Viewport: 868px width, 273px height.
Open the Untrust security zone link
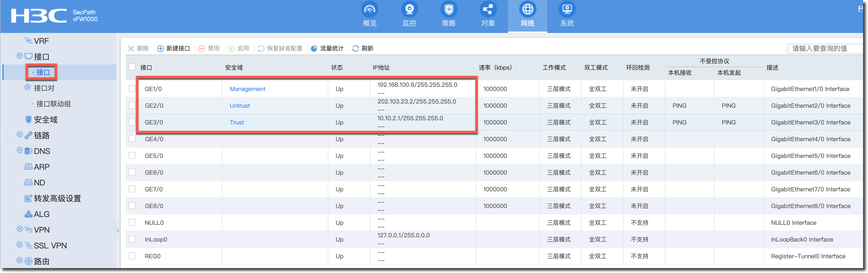click(x=240, y=106)
